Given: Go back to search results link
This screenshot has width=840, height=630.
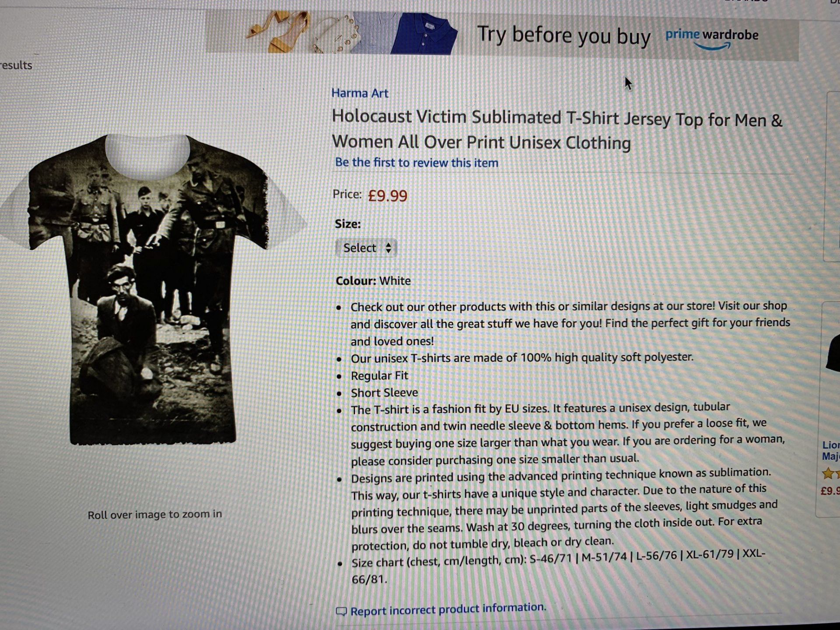Looking at the screenshot, I should tap(16, 65).
